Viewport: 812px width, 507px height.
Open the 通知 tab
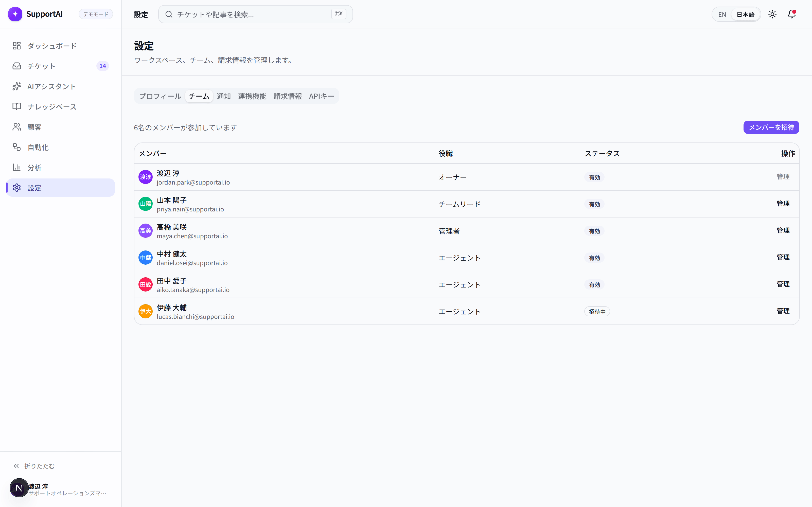coord(224,96)
